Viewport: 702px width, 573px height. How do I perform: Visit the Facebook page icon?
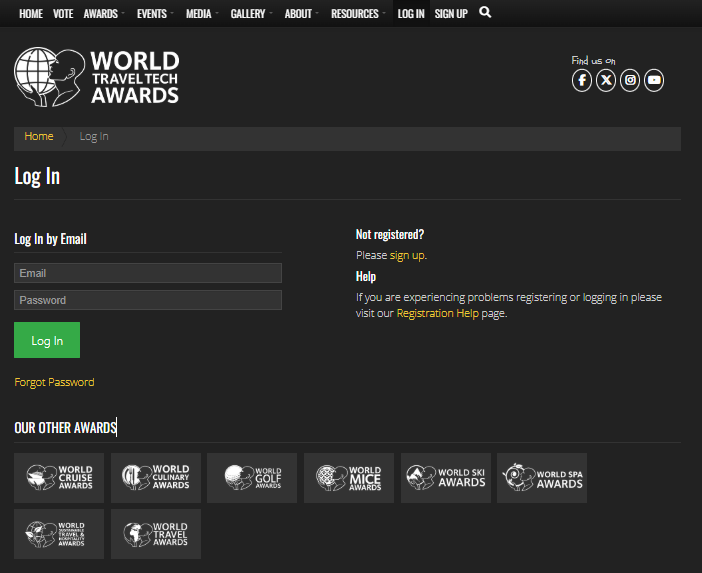pyautogui.click(x=582, y=81)
